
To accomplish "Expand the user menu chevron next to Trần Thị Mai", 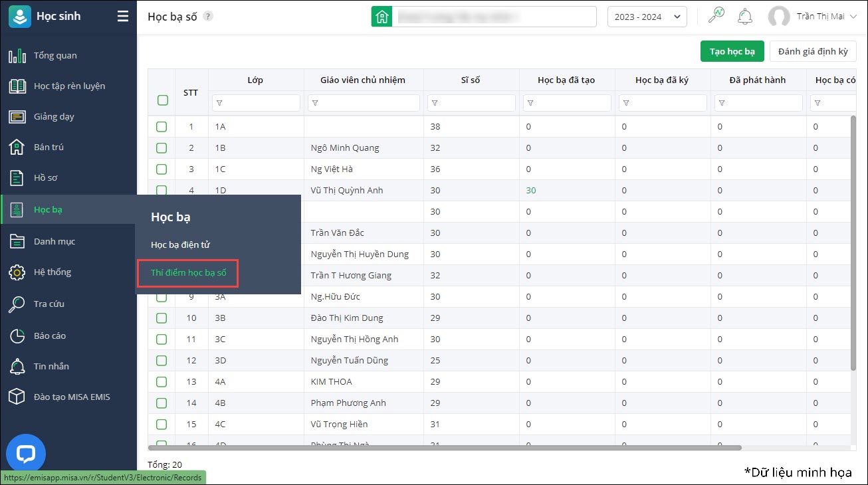I will click(x=853, y=17).
